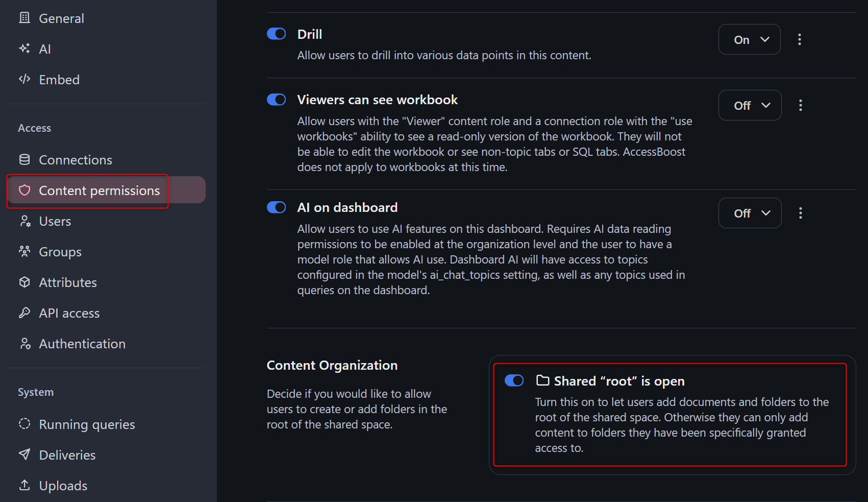Disable the Viewers can see workbook toggle

pos(277,100)
